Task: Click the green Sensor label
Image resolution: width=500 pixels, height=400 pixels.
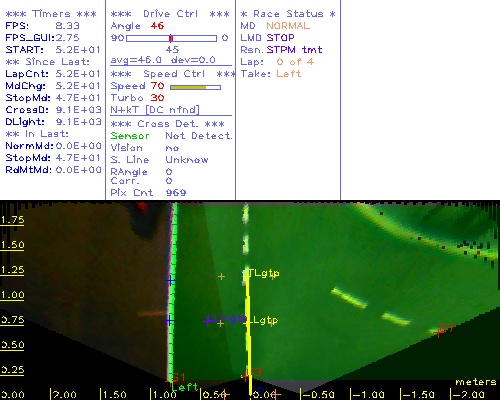Action: (x=130, y=136)
